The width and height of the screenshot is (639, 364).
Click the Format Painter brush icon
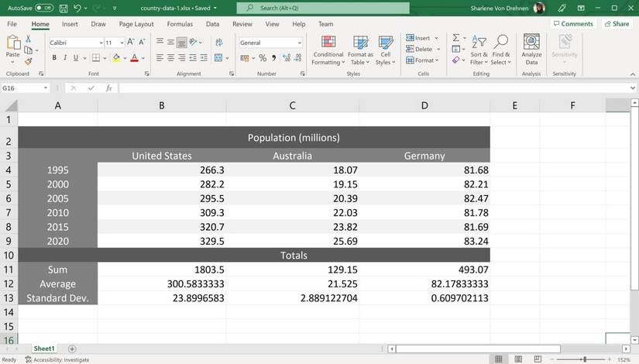pyautogui.click(x=28, y=62)
